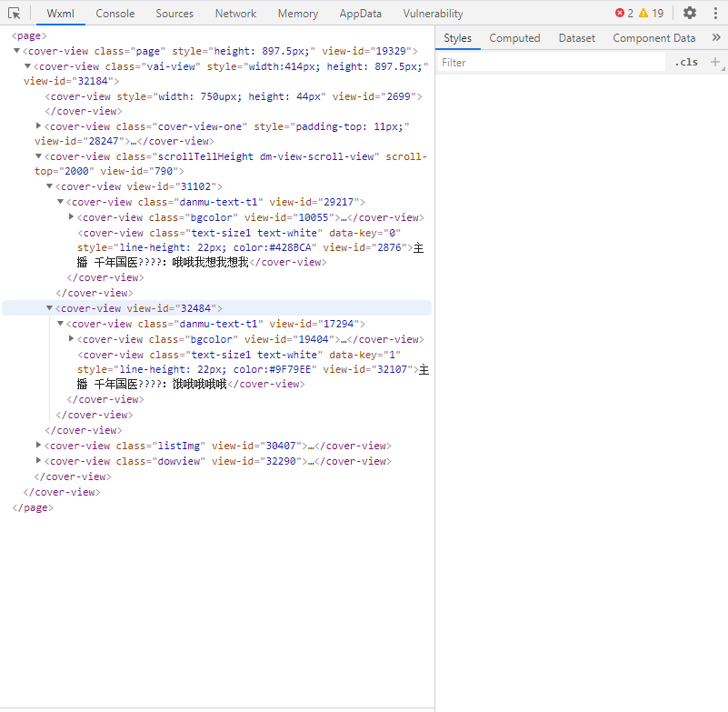Select the Computed side tab

[514, 38]
